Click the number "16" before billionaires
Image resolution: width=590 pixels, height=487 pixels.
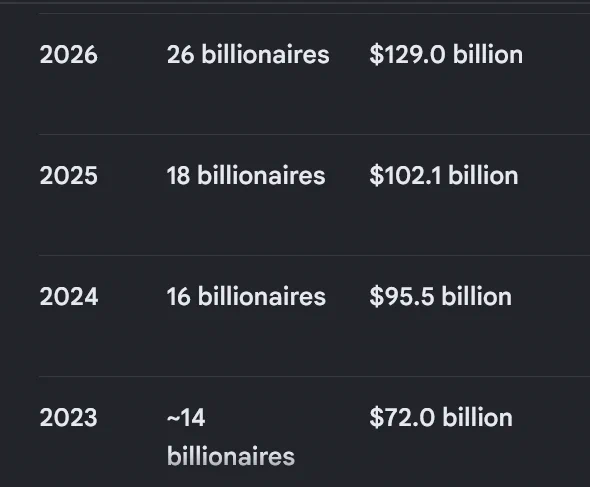[x=179, y=297]
